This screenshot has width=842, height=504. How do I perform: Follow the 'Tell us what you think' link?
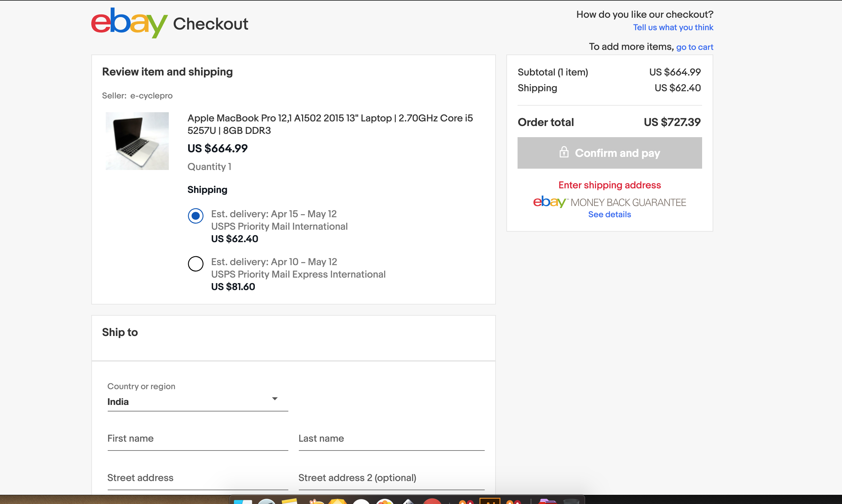point(673,28)
